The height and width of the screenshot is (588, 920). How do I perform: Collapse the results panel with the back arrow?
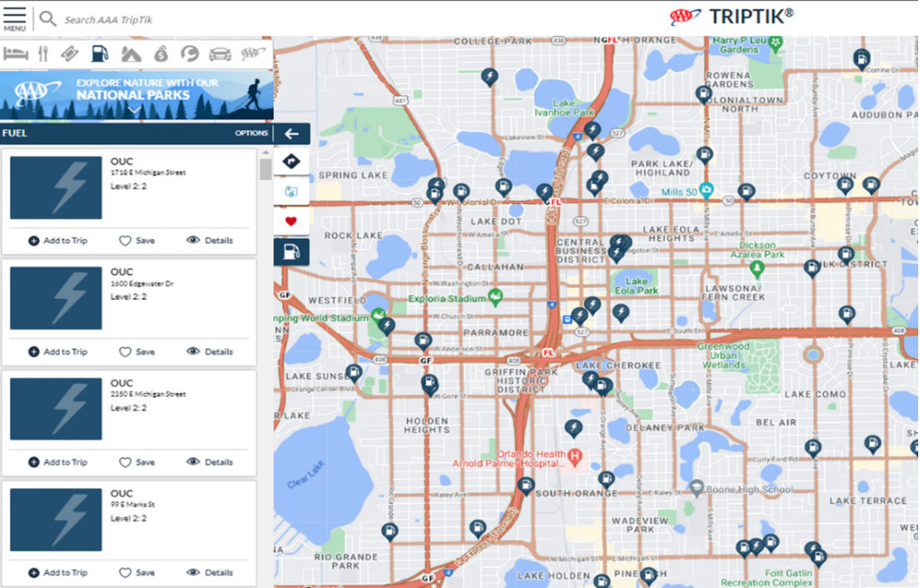click(x=291, y=133)
